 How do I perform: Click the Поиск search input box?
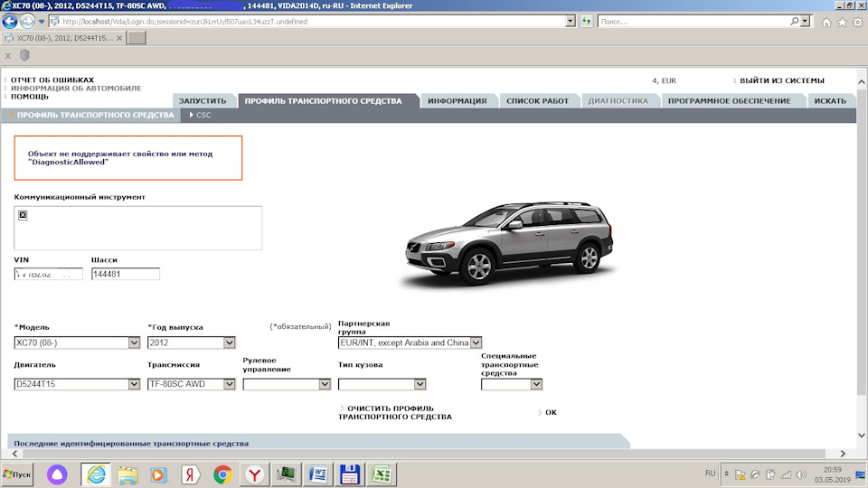pos(693,21)
